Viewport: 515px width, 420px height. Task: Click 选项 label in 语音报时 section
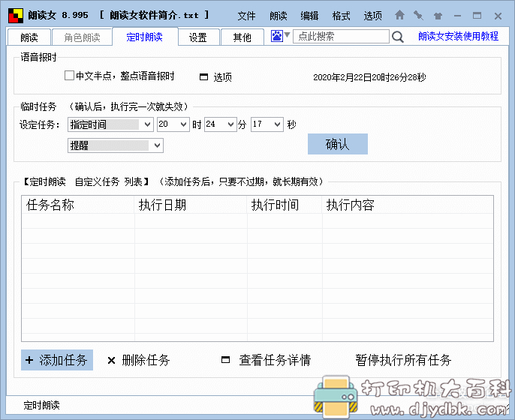click(x=222, y=77)
